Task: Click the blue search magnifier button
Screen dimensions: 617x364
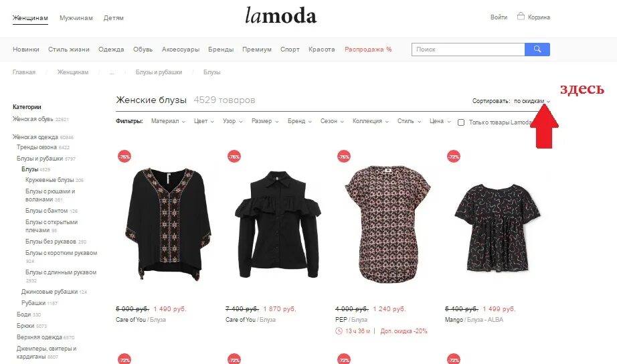Action: click(537, 50)
